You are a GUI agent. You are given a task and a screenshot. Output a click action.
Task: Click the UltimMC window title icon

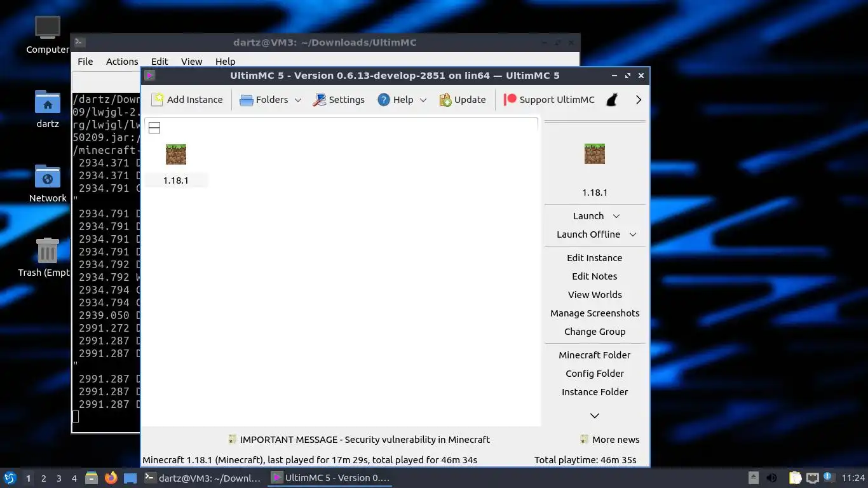pyautogui.click(x=149, y=76)
